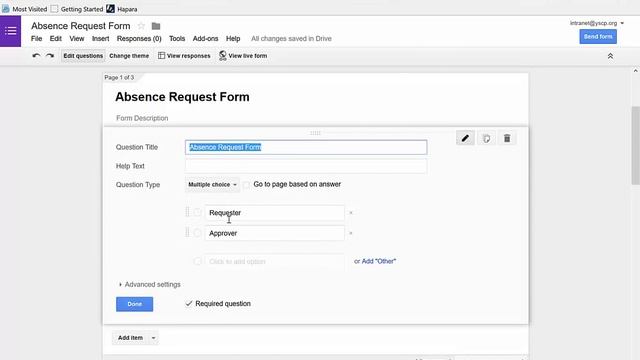Open the Tools menu
The height and width of the screenshot is (360, 640).
tap(177, 38)
